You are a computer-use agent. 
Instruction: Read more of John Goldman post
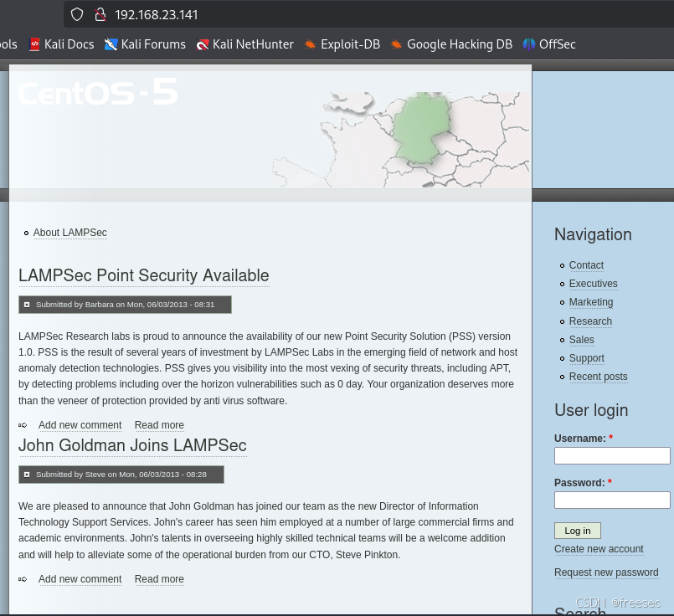coord(159,579)
